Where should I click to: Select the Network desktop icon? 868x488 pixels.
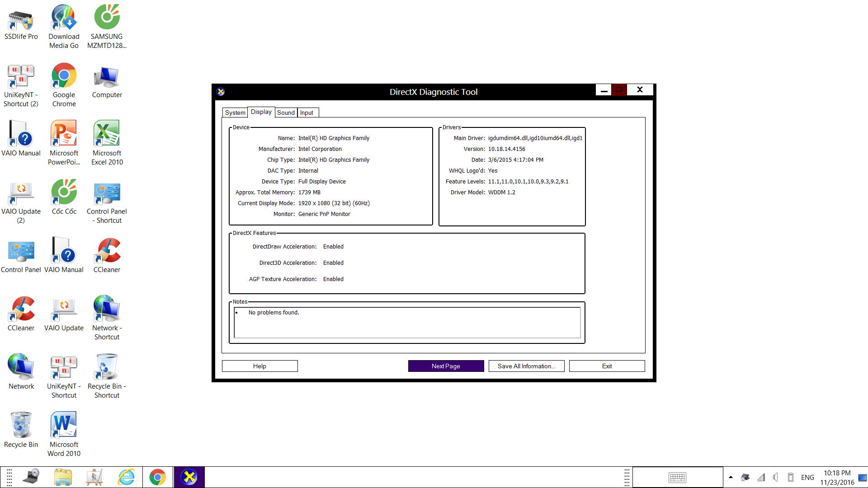tap(21, 372)
